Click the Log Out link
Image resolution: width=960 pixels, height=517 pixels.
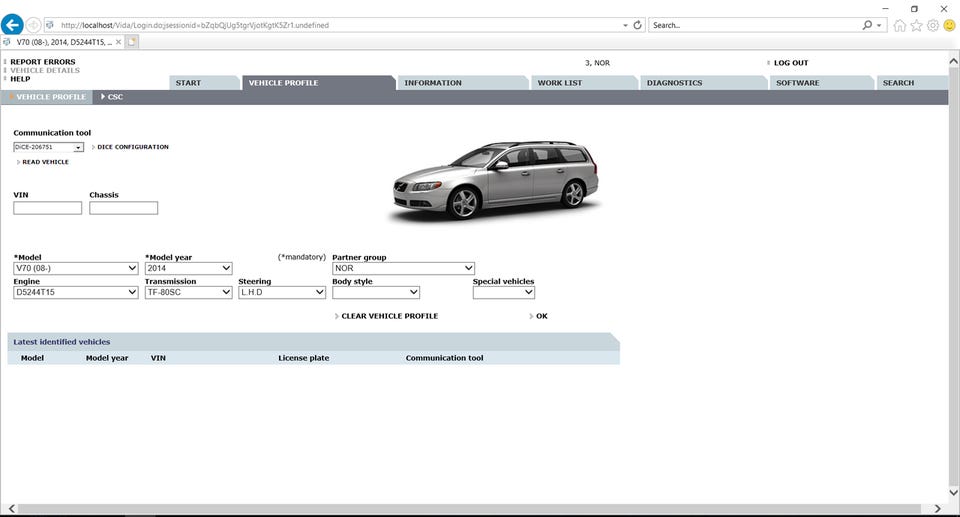point(790,63)
